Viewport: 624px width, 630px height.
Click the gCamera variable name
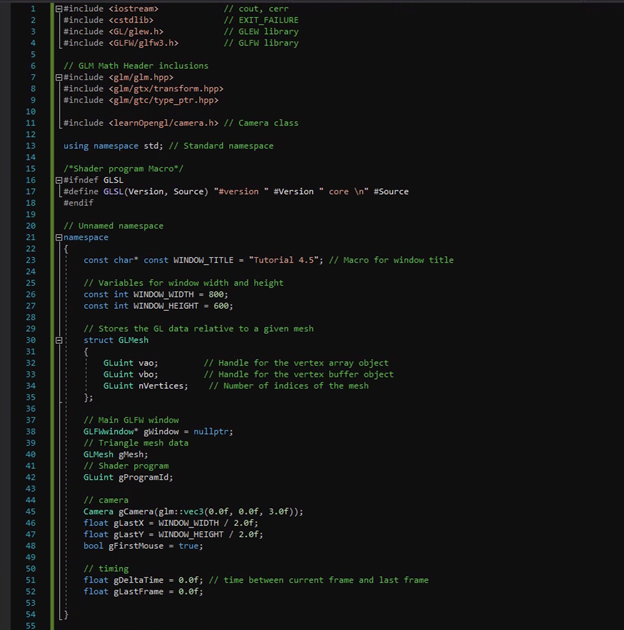(x=136, y=512)
